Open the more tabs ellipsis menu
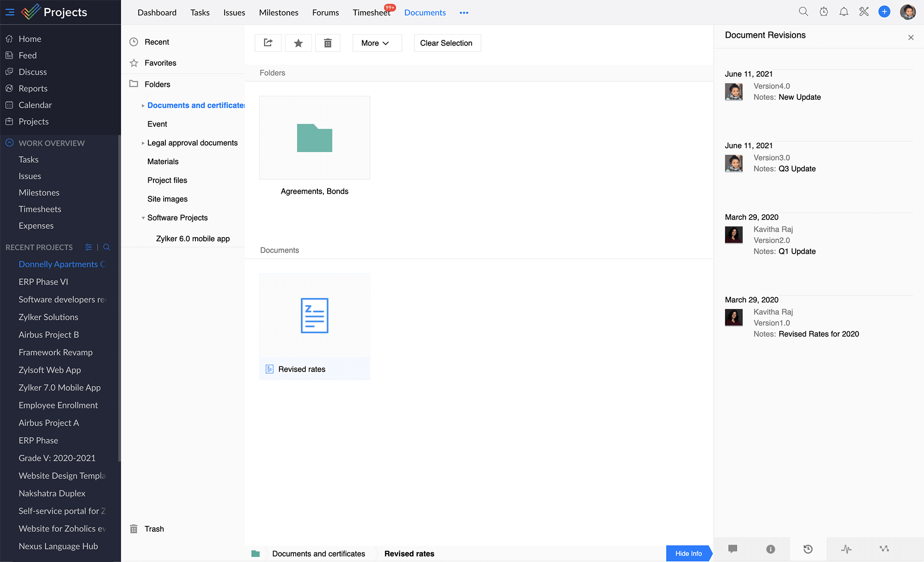The width and height of the screenshot is (924, 562). [x=464, y=12]
